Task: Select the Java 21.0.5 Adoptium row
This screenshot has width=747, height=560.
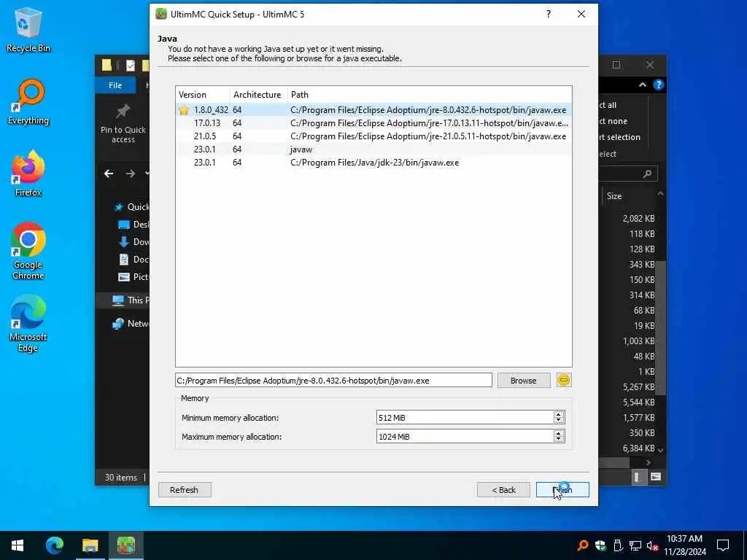Action: click(x=373, y=136)
